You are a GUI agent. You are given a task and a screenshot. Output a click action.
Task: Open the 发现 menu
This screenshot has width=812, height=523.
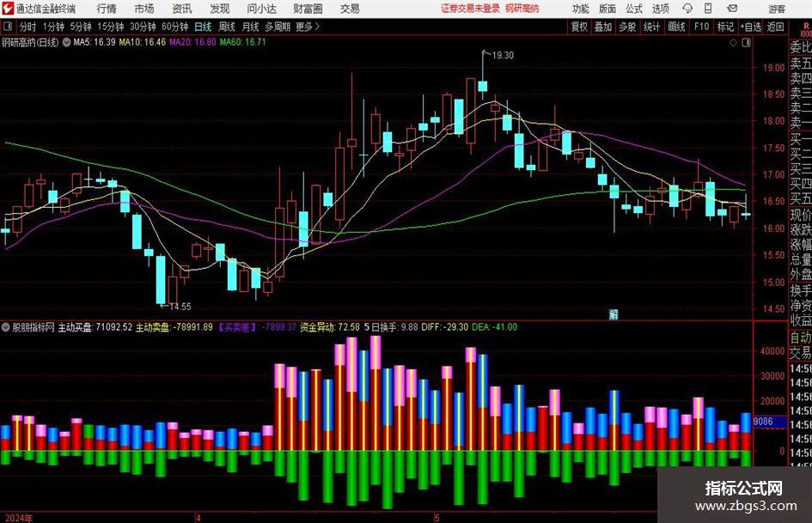(x=220, y=9)
